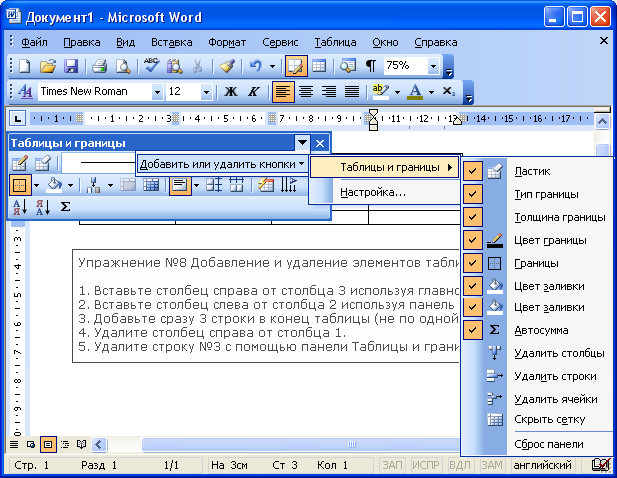Apply italic with К button
Image resolution: width=617 pixels, height=478 pixels.
coord(253,92)
